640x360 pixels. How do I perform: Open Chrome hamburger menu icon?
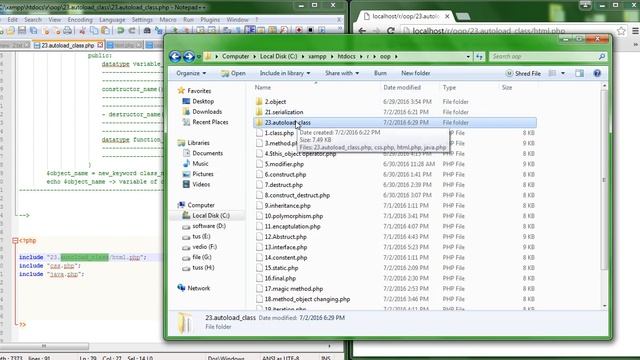coord(635,31)
